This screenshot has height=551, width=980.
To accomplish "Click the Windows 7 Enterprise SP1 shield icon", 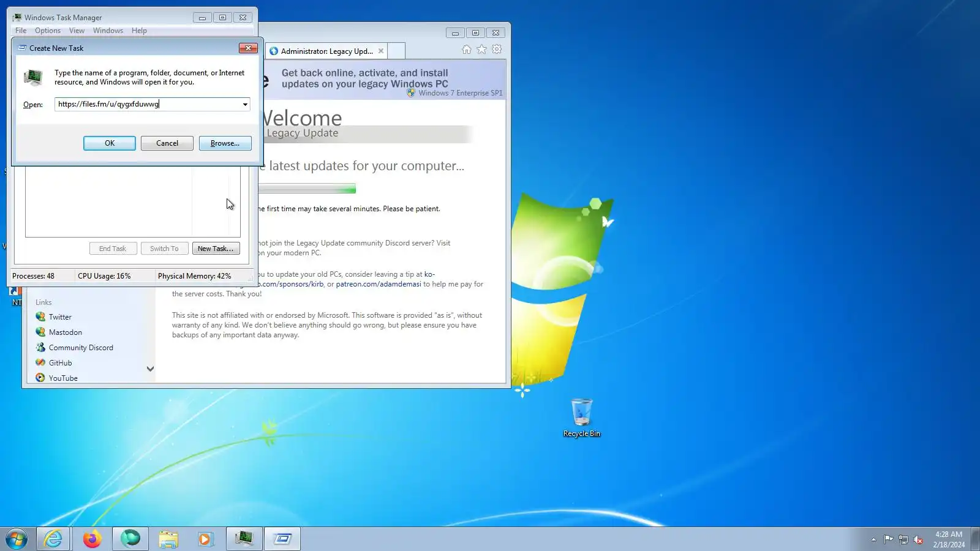I will point(411,92).
